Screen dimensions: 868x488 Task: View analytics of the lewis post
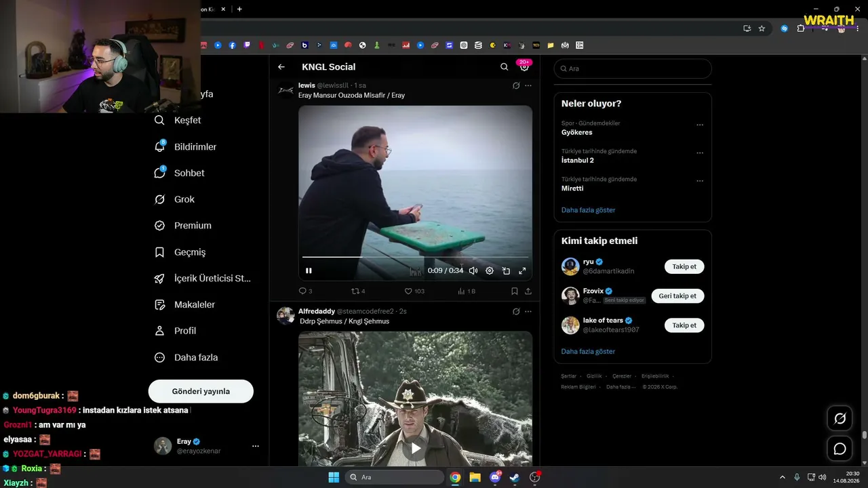pos(467,291)
